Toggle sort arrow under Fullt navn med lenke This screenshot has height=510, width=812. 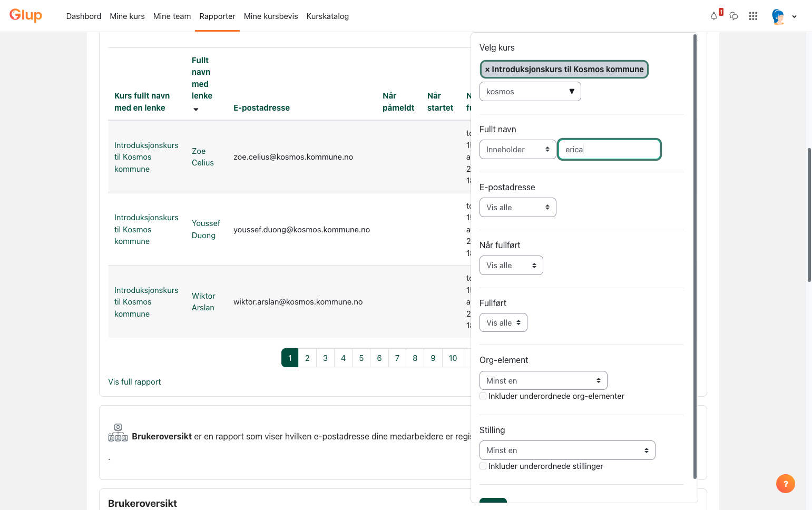coord(196,110)
